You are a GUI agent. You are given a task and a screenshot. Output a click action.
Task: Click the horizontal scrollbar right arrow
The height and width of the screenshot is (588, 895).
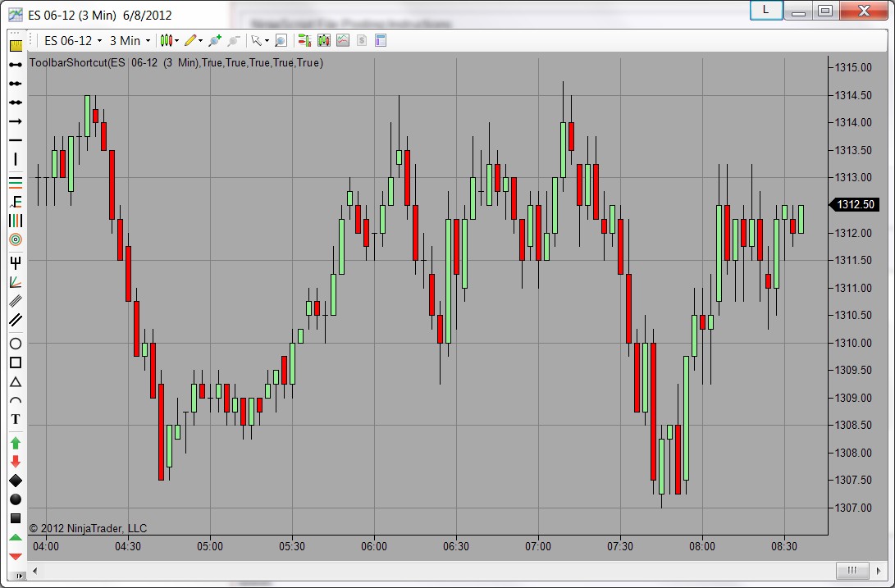pyautogui.click(x=879, y=570)
